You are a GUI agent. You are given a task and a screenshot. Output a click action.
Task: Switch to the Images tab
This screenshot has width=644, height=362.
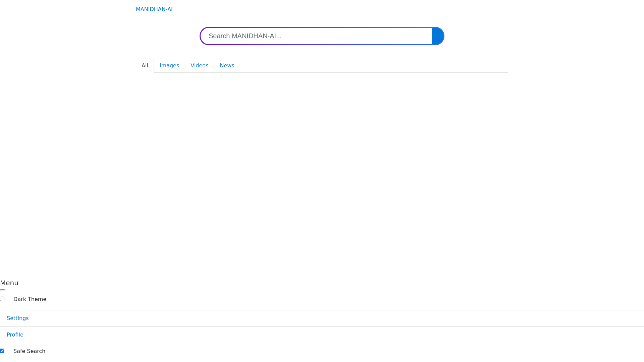(169, 66)
